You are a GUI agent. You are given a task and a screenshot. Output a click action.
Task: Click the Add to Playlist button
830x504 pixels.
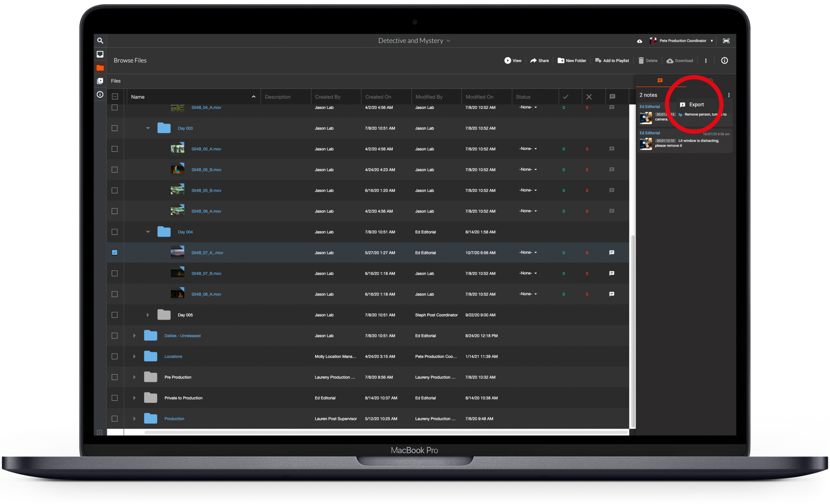612,60
